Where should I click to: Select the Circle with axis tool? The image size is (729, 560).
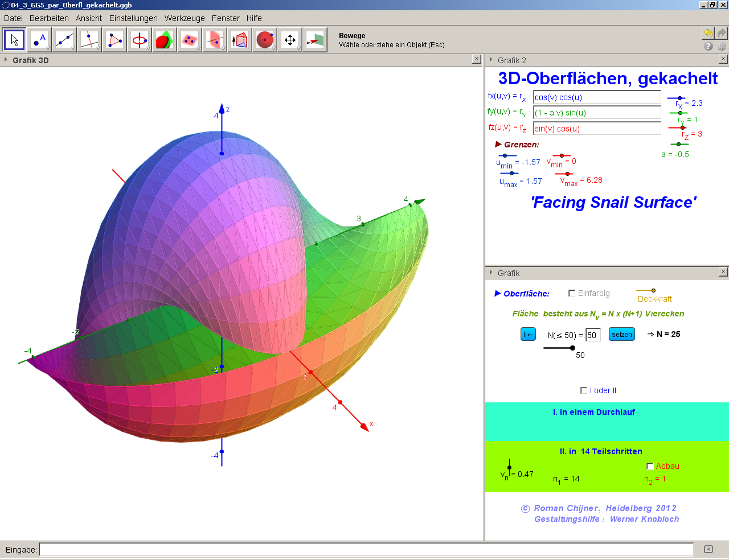[140, 40]
